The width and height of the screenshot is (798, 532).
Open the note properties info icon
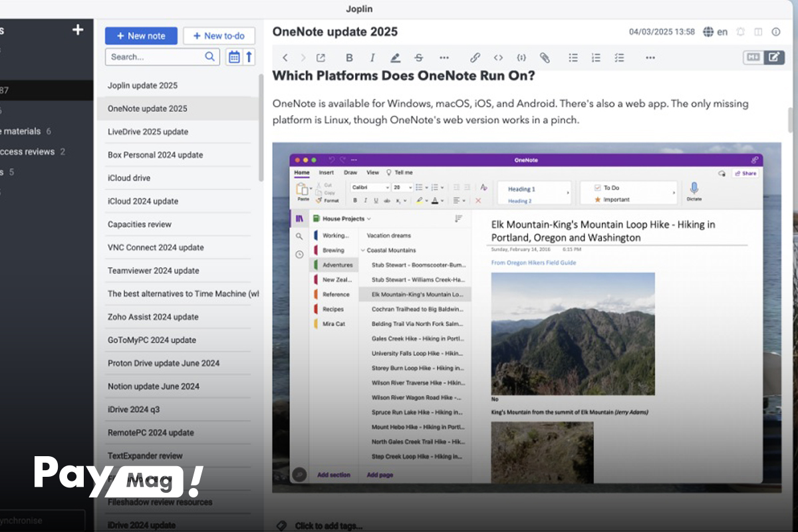point(775,32)
